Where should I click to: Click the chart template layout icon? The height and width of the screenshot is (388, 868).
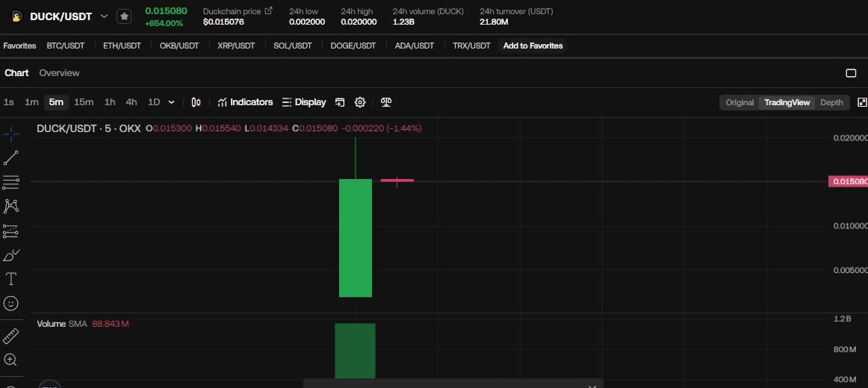point(340,102)
